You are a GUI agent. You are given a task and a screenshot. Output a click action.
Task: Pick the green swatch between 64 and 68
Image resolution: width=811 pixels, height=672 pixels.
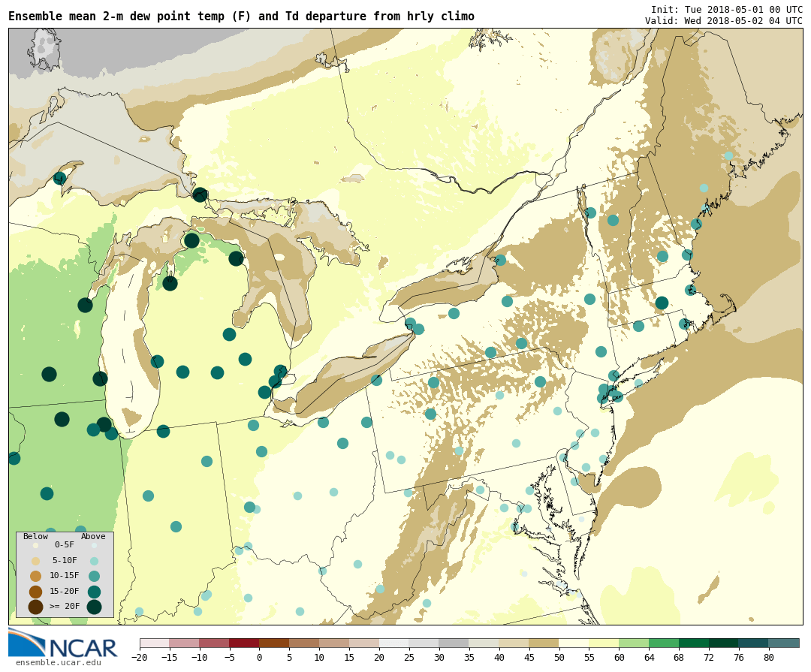click(x=664, y=643)
